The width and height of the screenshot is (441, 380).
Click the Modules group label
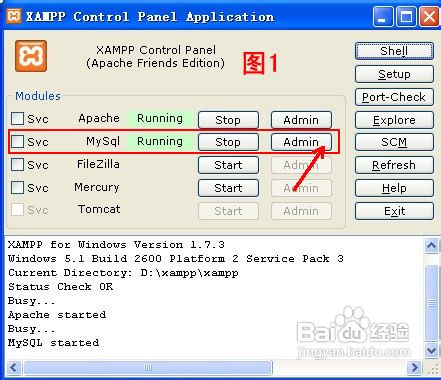pyautogui.click(x=38, y=96)
